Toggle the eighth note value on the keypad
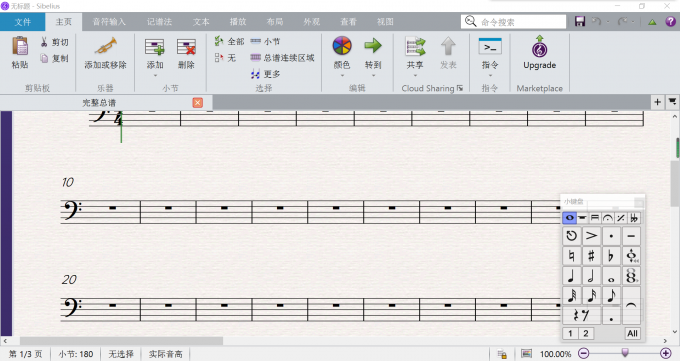 click(x=611, y=295)
